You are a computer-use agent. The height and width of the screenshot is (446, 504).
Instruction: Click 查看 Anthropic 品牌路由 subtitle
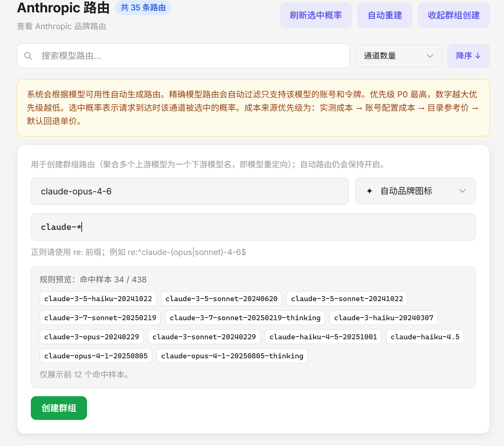pyautogui.click(x=62, y=26)
